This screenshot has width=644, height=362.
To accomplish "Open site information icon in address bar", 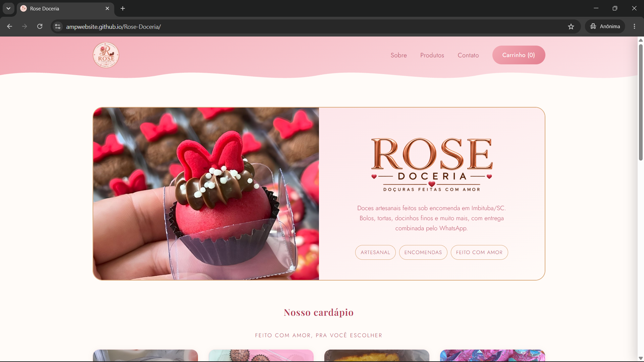I will click(58, 26).
